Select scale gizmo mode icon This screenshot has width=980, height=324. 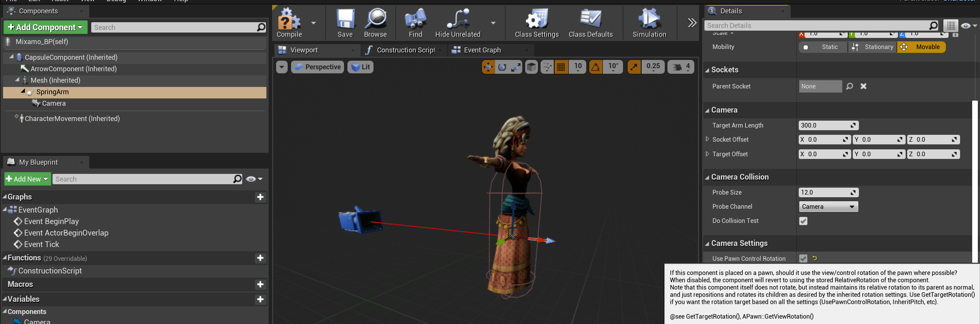point(516,67)
